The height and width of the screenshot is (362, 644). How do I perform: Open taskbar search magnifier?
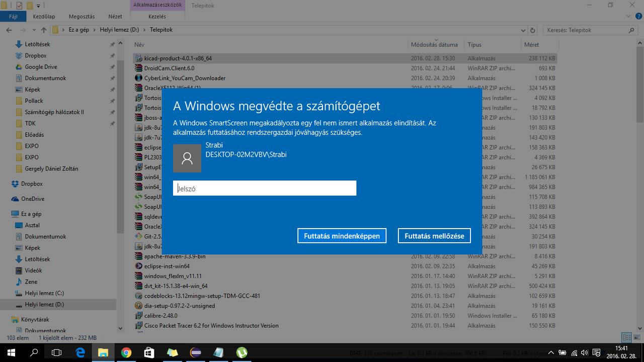35,352
